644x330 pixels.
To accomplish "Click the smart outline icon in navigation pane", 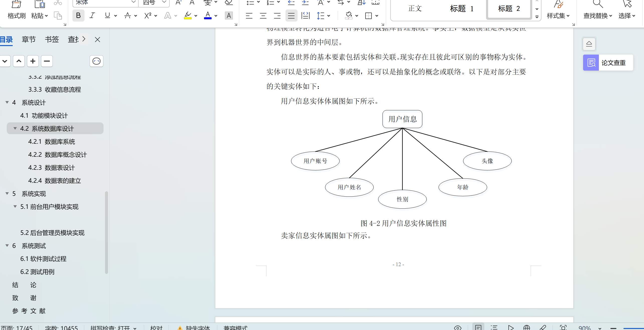I will coord(97,61).
